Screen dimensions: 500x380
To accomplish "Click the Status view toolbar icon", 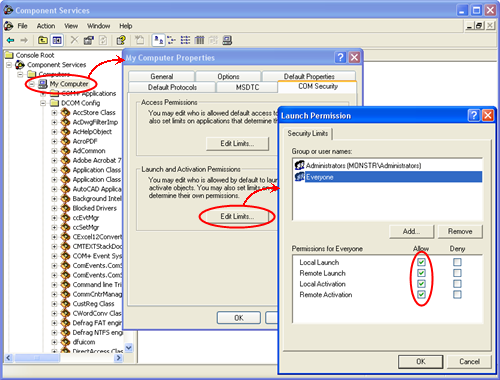I will click(x=213, y=40).
